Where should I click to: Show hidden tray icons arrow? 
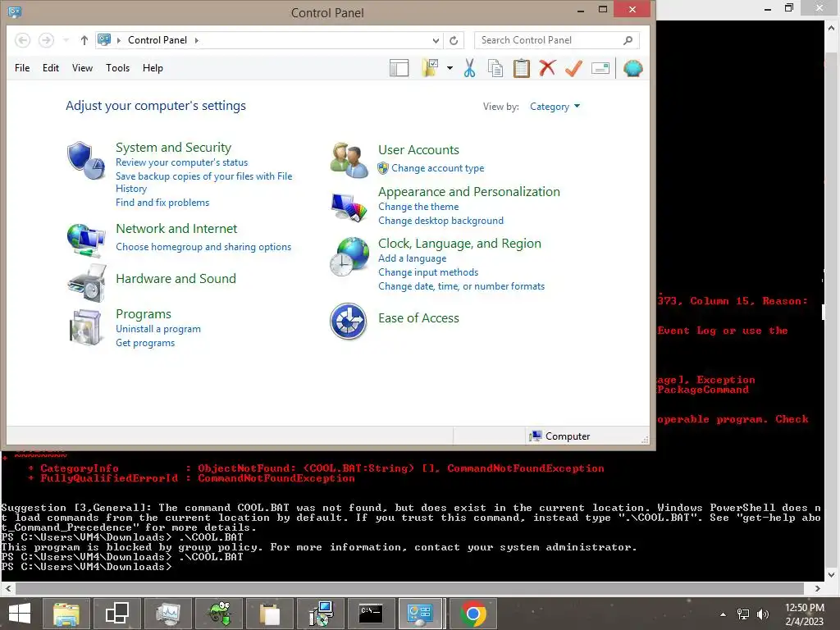[724, 614]
